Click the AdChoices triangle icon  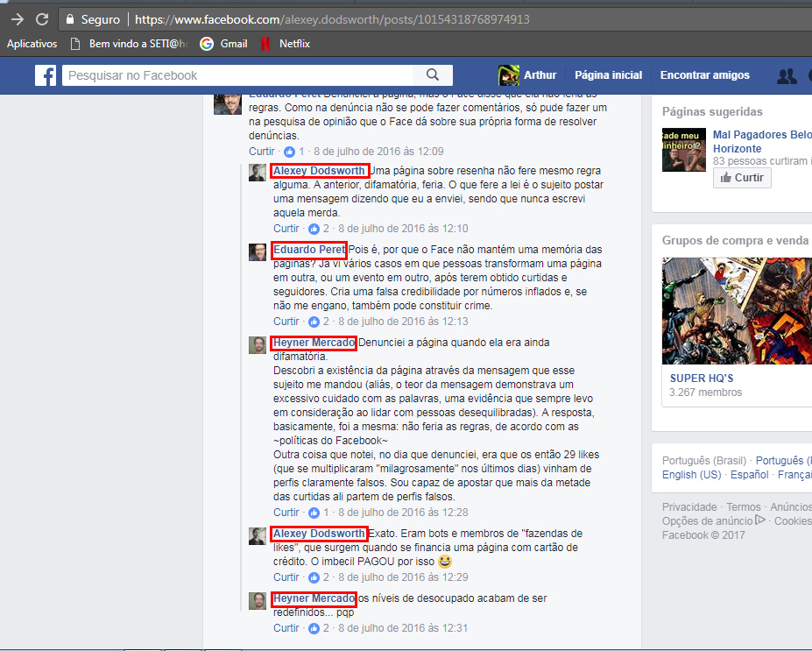tap(759, 520)
